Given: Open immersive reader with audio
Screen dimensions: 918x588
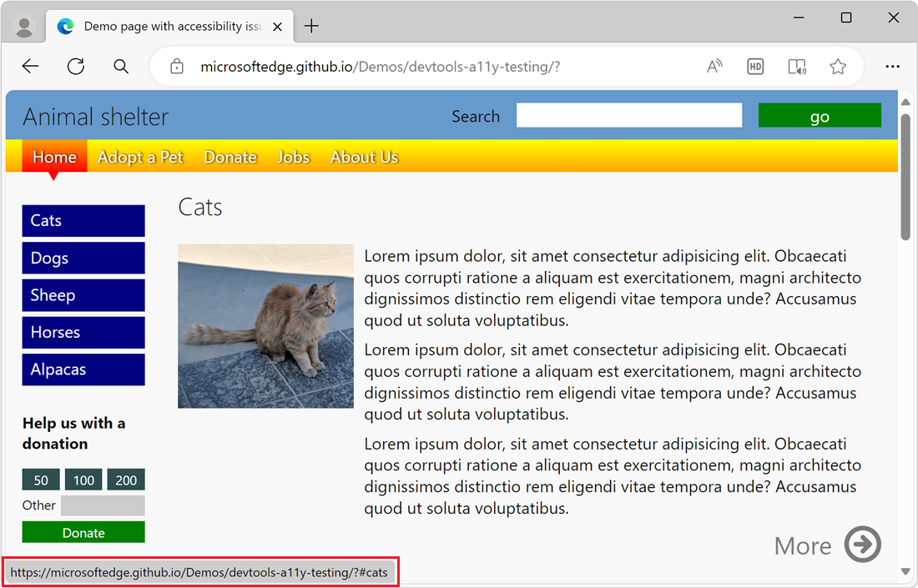Looking at the screenshot, I should click(x=796, y=66).
